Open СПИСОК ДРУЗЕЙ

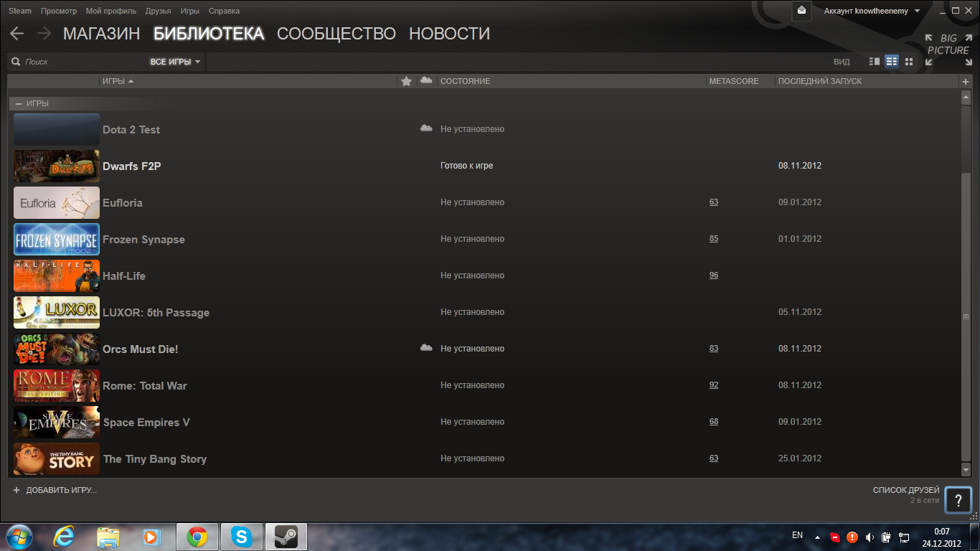tap(906, 490)
